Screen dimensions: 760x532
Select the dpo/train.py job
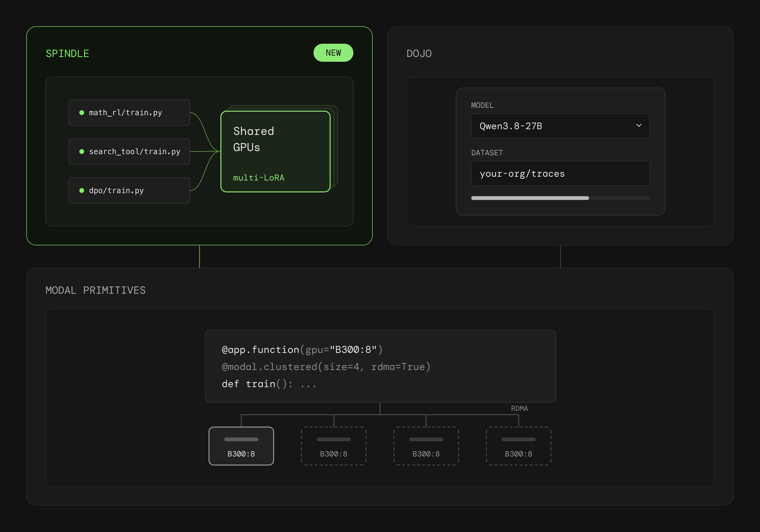129,190
